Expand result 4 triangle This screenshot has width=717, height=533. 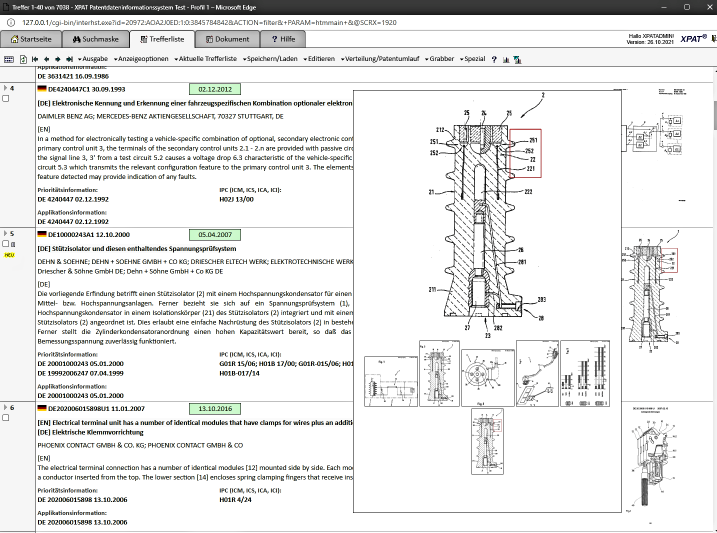click(x=5, y=88)
